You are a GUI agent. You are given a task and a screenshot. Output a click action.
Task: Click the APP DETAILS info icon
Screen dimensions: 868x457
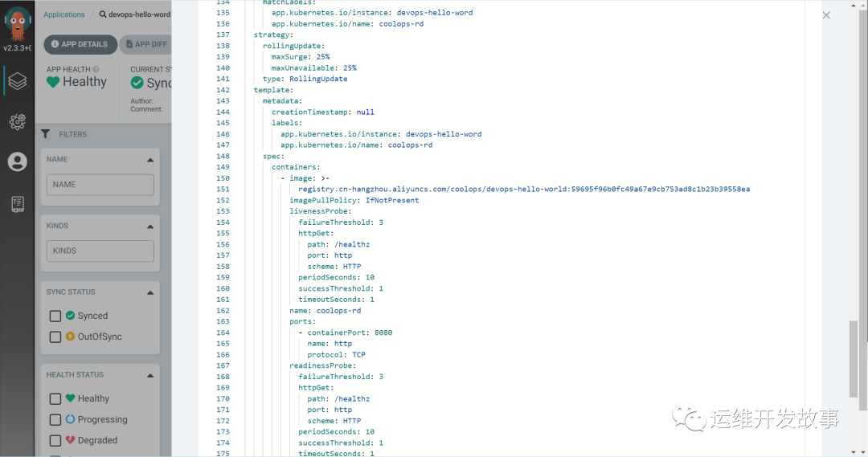point(55,44)
